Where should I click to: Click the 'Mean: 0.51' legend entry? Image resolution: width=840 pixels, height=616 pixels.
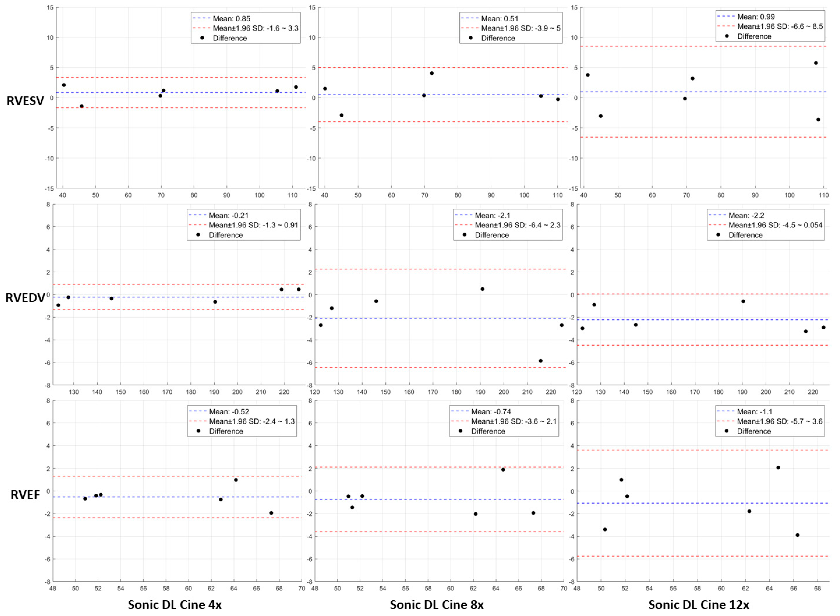(499, 19)
